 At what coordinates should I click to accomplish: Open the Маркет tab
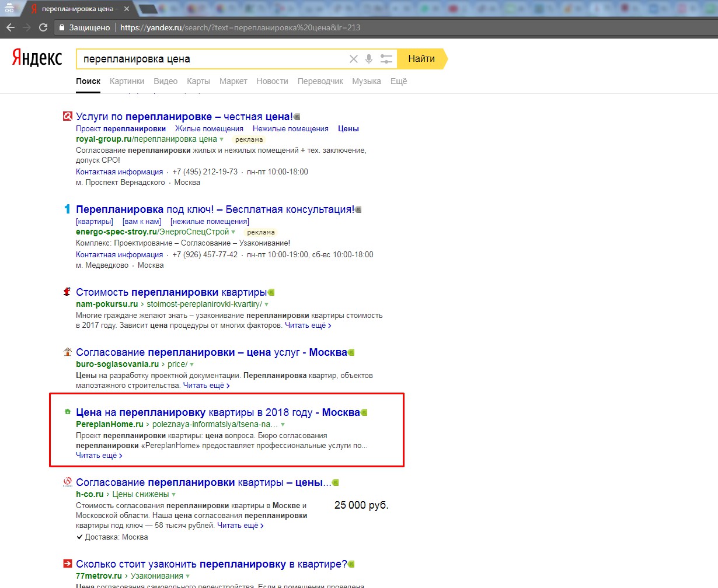233,81
